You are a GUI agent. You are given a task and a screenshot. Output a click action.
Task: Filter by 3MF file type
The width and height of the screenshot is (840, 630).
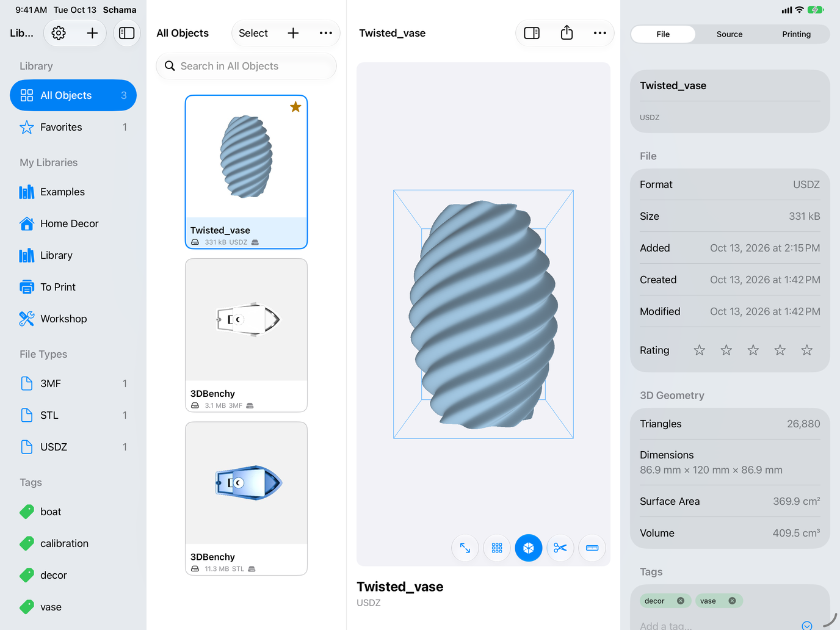coord(73,383)
